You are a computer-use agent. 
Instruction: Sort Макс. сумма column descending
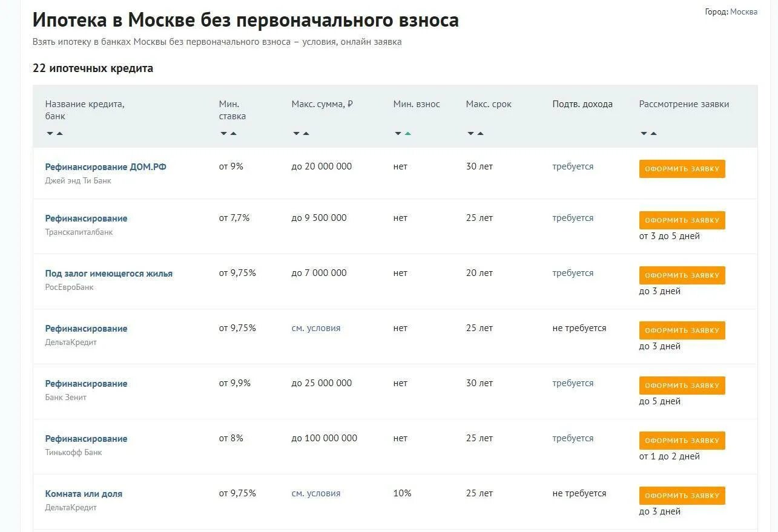tap(296, 133)
